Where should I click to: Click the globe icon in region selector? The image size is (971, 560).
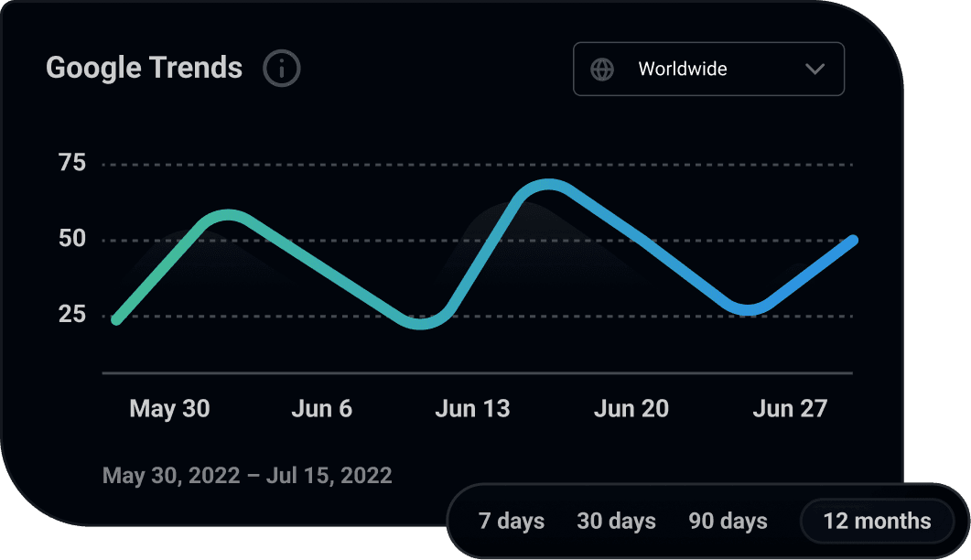[x=602, y=70]
